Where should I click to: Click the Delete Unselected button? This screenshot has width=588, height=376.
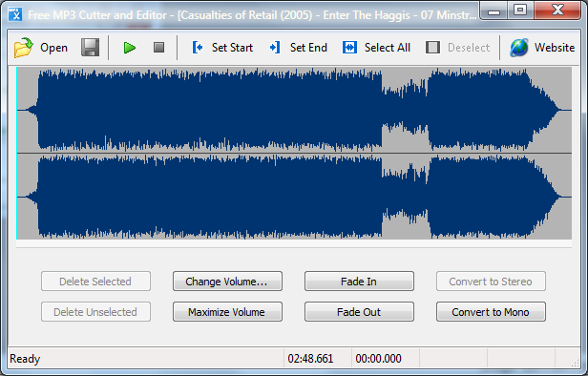click(95, 311)
